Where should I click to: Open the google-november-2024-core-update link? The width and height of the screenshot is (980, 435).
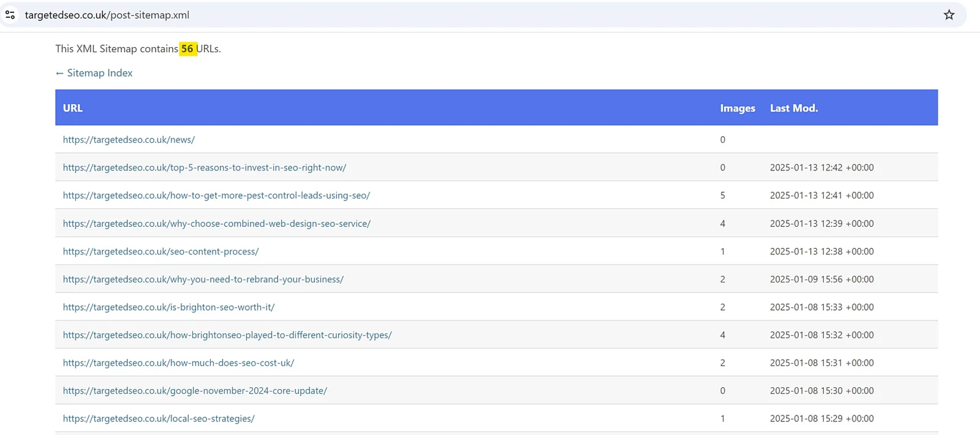[195, 390]
